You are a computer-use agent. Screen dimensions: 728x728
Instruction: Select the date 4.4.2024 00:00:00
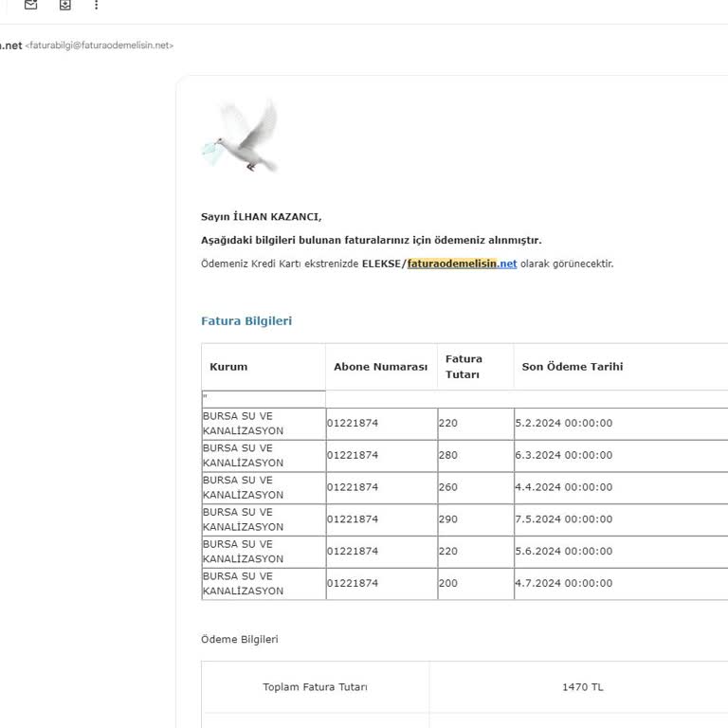(x=564, y=487)
